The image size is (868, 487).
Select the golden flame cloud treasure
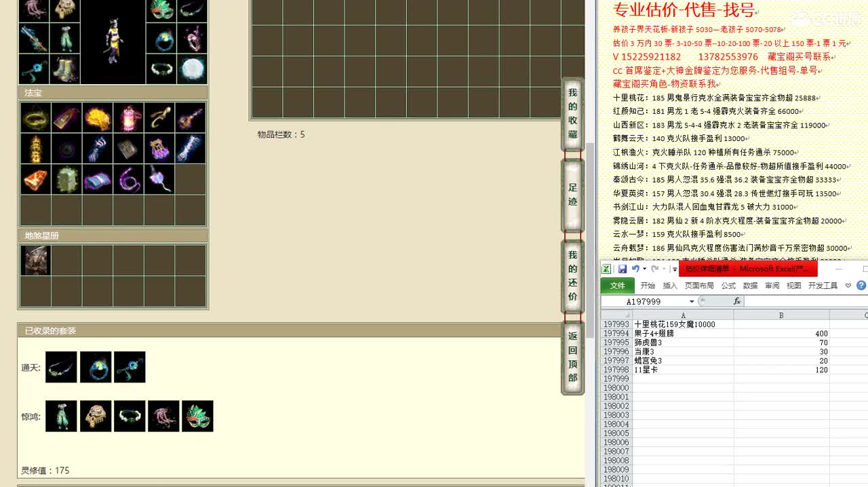click(98, 117)
